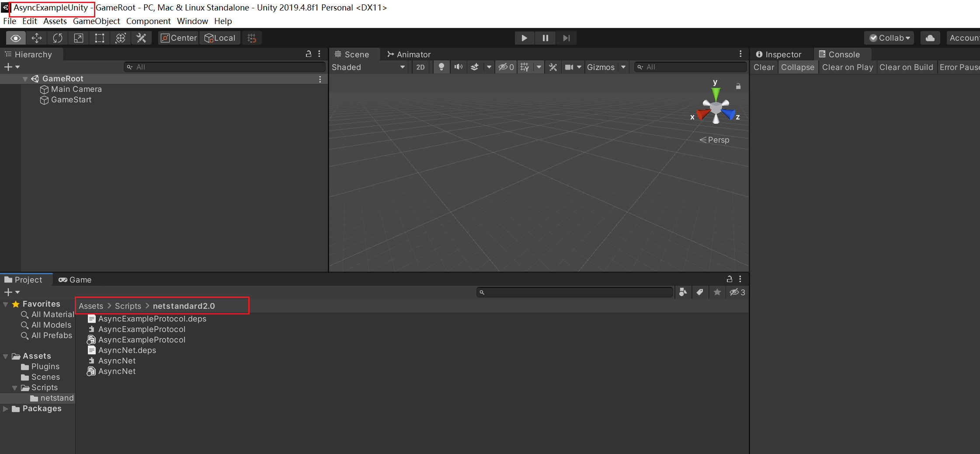This screenshot has height=454, width=980.
Task: Open Collab dropdown
Action: tap(890, 38)
